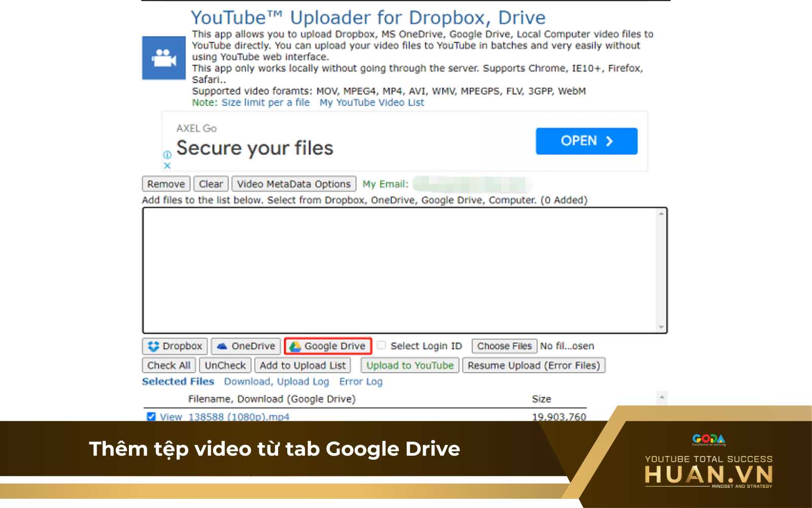Viewport: 812px width, 508px height.
Task: Open My YouTube Video List link
Action: coord(372,103)
